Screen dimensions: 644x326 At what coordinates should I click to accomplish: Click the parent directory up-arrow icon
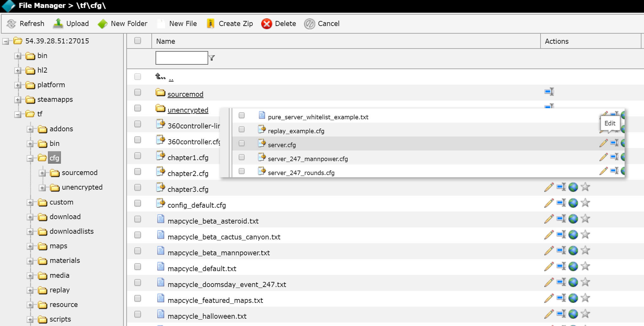tap(160, 76)
